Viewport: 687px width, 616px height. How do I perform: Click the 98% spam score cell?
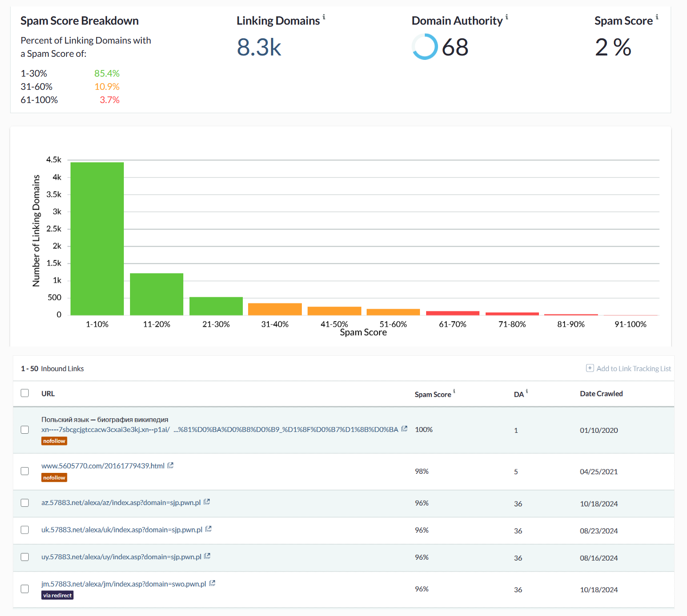tap(422, 471)
